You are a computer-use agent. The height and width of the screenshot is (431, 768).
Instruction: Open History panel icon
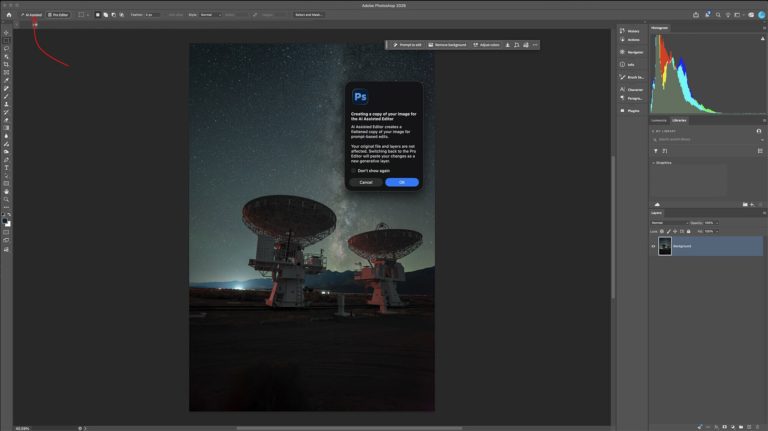pyautogui.click(x=623, y=31)
